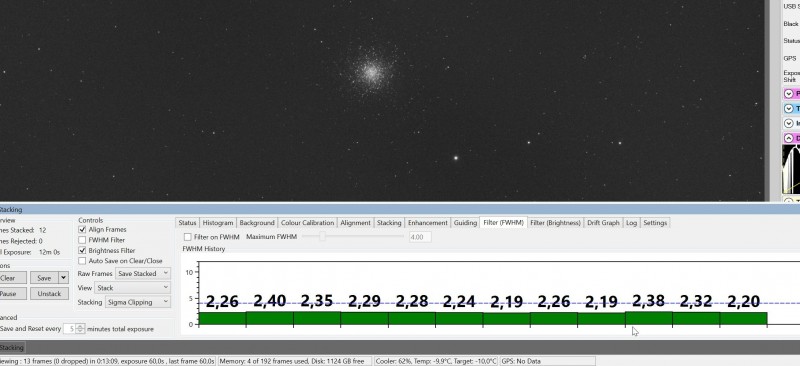Expand the white panel chevron in sidebar
Screen dimensions: 800x366
coord(789,124)
